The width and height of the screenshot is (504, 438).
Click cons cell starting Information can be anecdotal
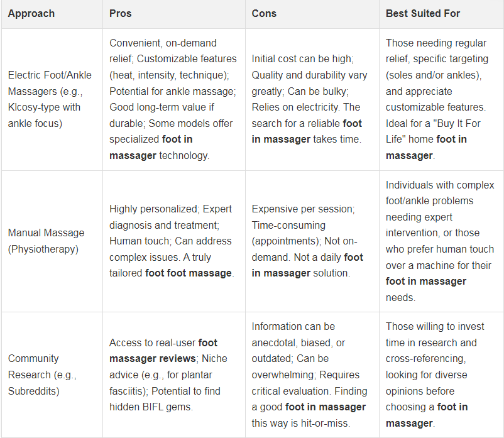[x=309, y=375]
